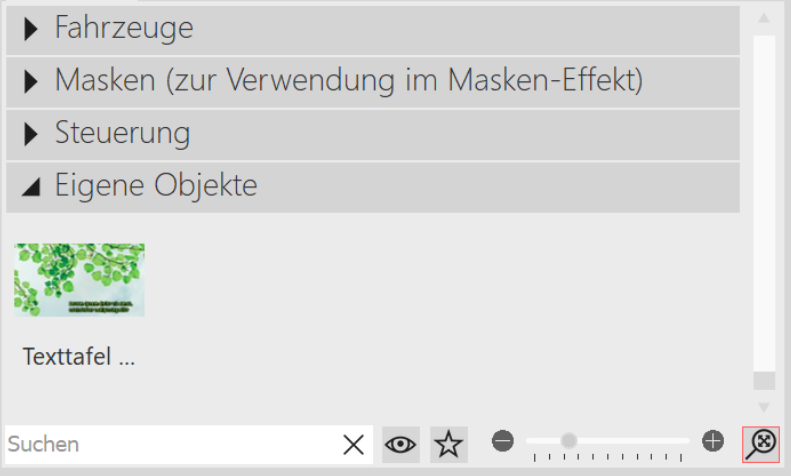Click the Eigene Objekte header label
The height and width of the screenshot is (476, 791).
tap(156, 185)
